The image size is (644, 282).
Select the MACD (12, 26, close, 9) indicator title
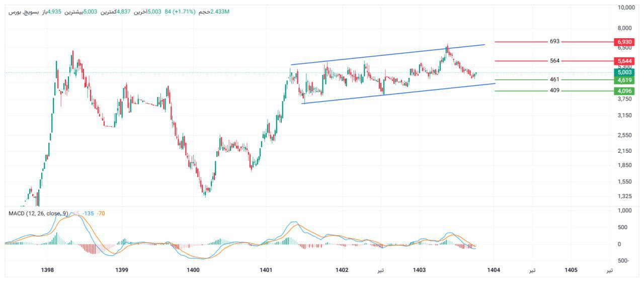(38, 214)
